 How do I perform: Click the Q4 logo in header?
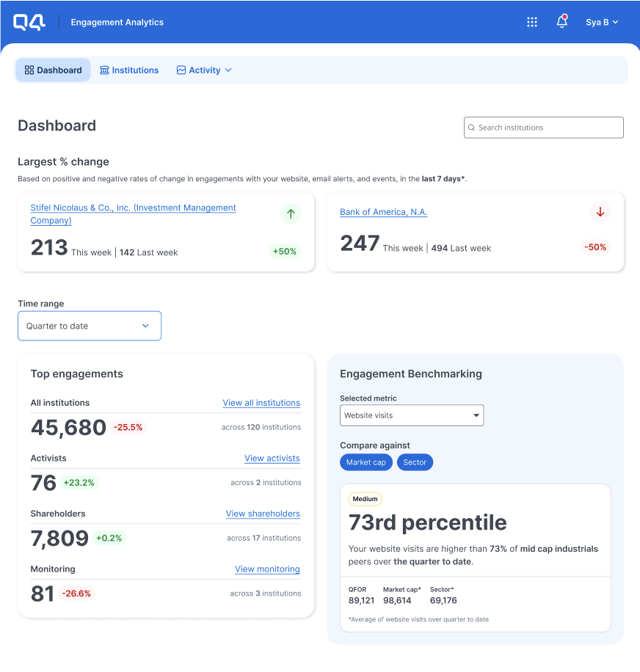[x=29, y=22]
